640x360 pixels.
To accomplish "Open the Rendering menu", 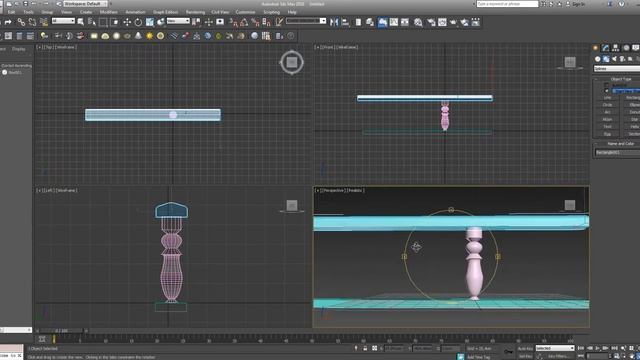I will point(195,12).
